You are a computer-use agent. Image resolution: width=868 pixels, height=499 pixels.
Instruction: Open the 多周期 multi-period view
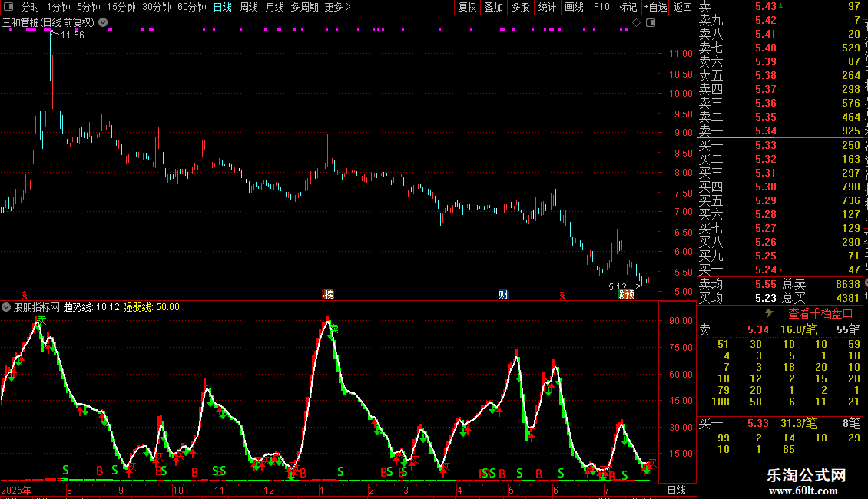pyautogui.click(x=304, y=7)
